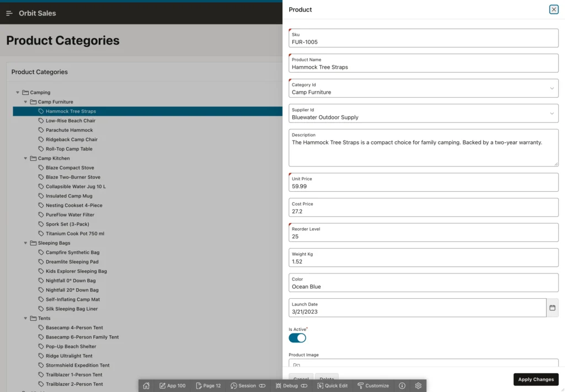Image resolution: width=565 pixels, height=392 pixels.
Task: Collapse the Camp Kitchen node
Action: [x=25, y=158]
